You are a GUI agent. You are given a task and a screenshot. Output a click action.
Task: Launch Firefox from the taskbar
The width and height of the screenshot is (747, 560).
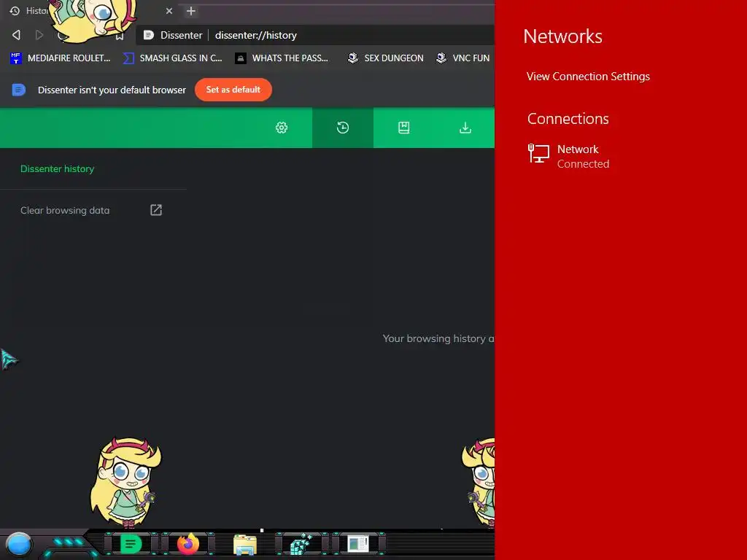tap(188, 544)
